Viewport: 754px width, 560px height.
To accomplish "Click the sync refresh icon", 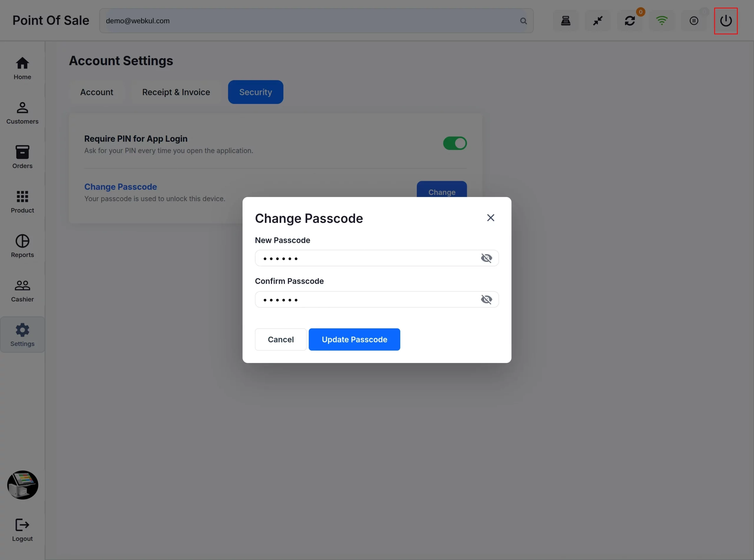I will [630, 21].
